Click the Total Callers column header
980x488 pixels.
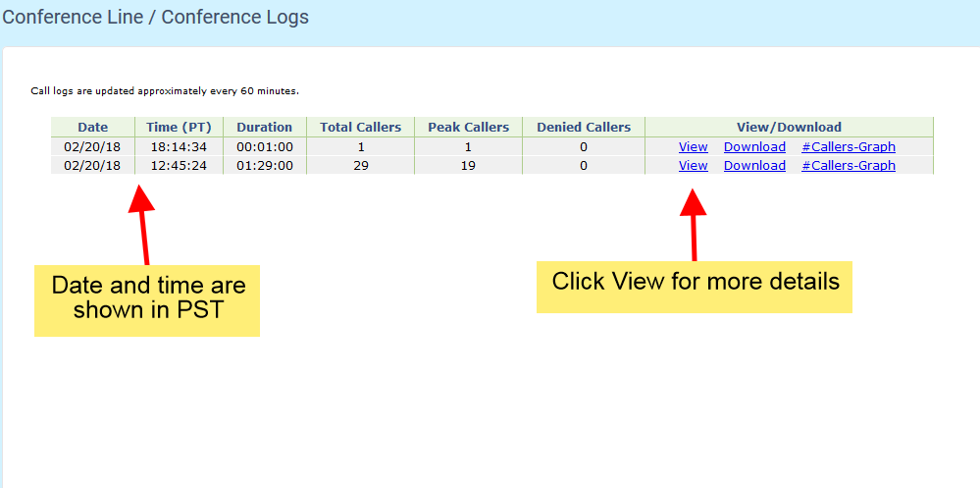(361, 127)
